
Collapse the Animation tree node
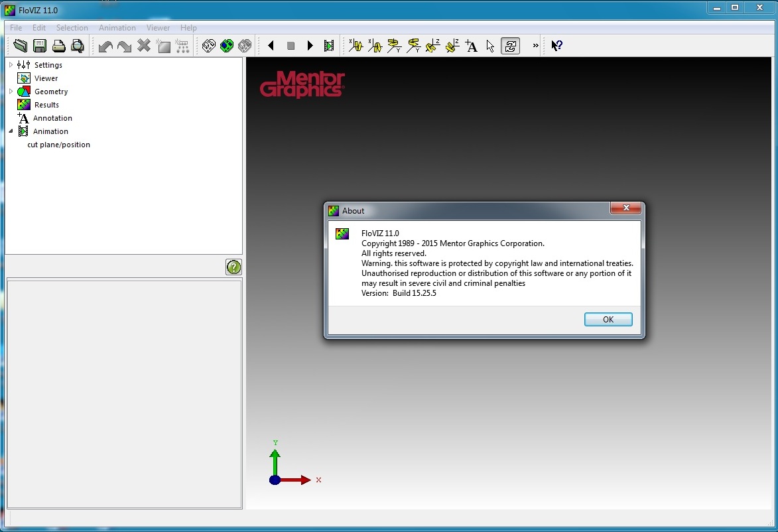coord(11,131)
